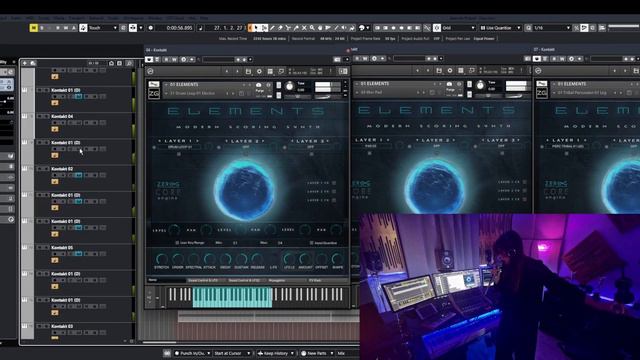Open the Punch In/Out dropdown
640x360 pixels.
192,353
